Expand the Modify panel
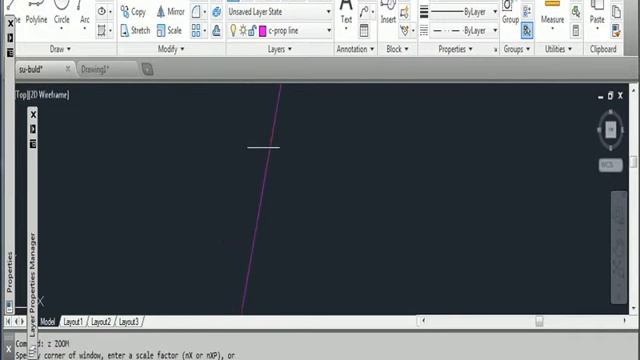This screenshot has width=640, height=360. 171,49
